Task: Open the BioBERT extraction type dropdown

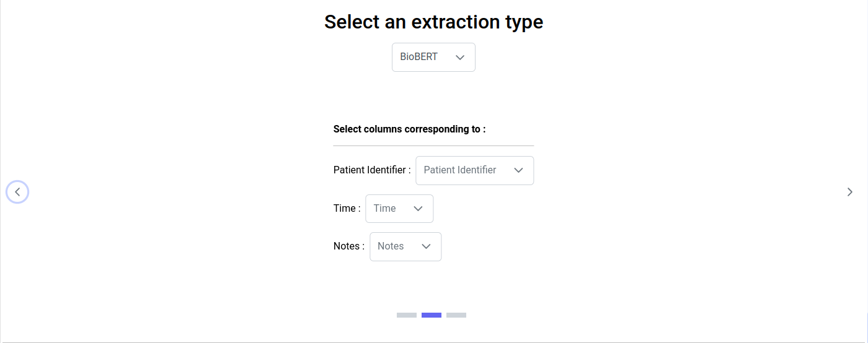Action: point(433,57)
